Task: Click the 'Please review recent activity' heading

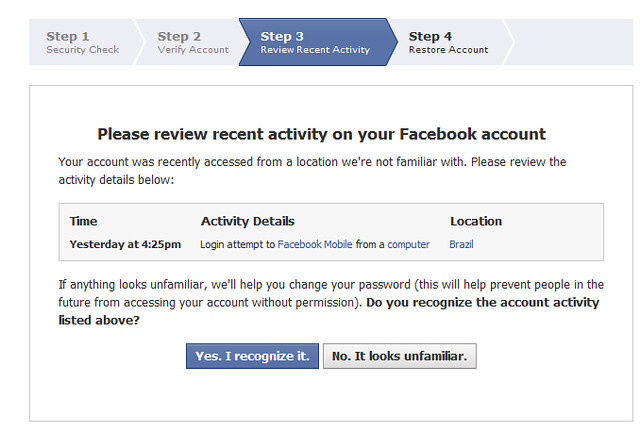Action: [321, 134]
